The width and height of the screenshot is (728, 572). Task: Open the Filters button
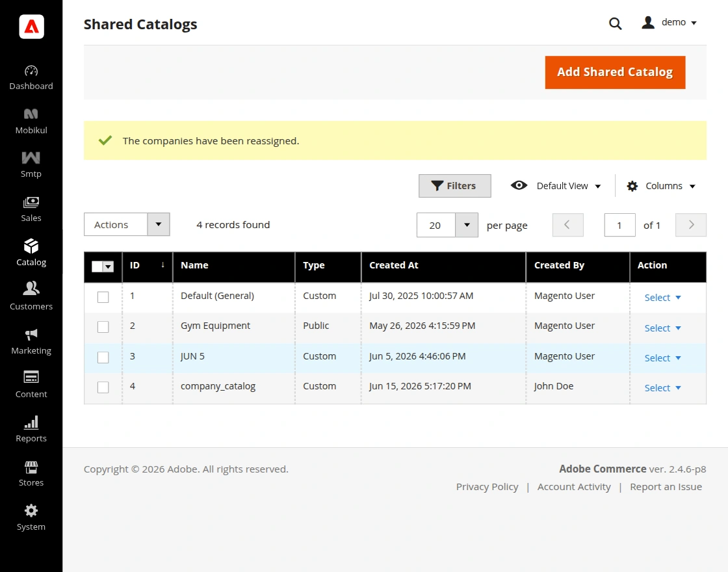coord(454,186)
